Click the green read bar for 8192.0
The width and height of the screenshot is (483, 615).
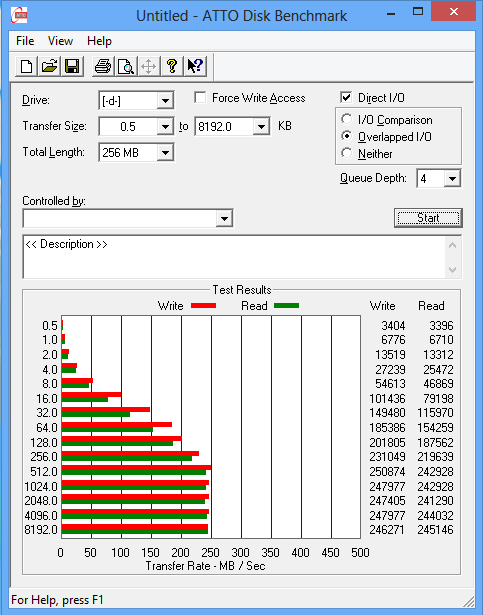135,531
